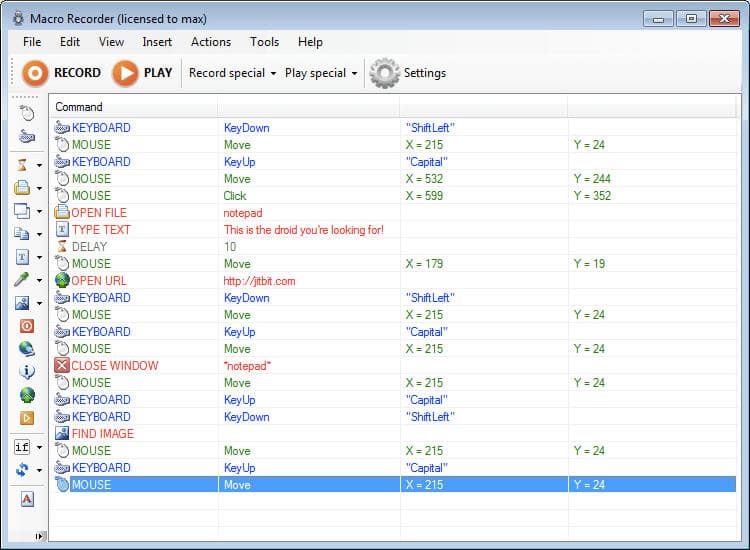Open the Actions menu

click(211, 42)
